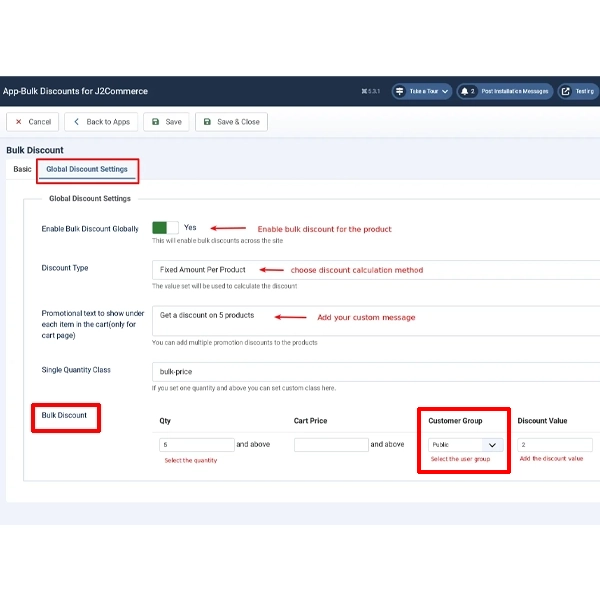Open the Take a Tour dropdown
The image size is (600, 600).
tap(422, 91)
